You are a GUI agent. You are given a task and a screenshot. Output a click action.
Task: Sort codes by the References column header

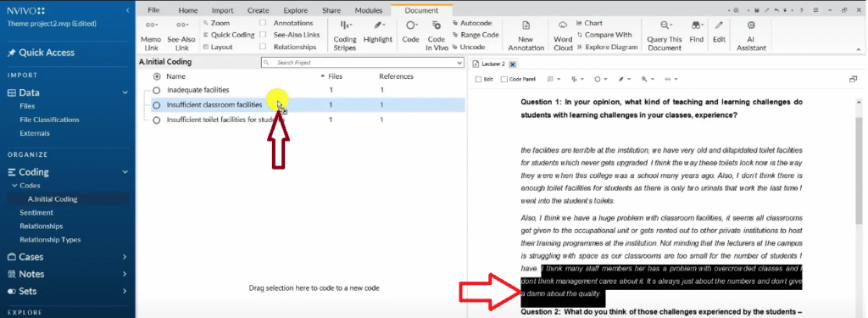click(396, 76)
